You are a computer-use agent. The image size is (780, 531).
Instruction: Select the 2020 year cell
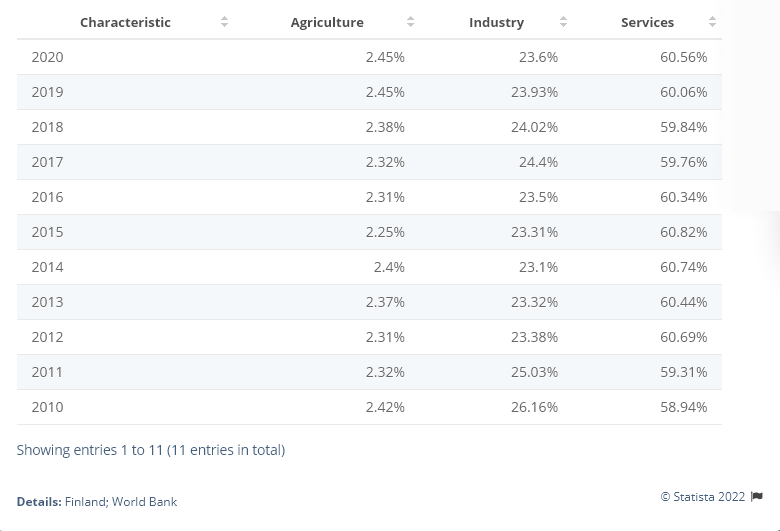(47, 57)
